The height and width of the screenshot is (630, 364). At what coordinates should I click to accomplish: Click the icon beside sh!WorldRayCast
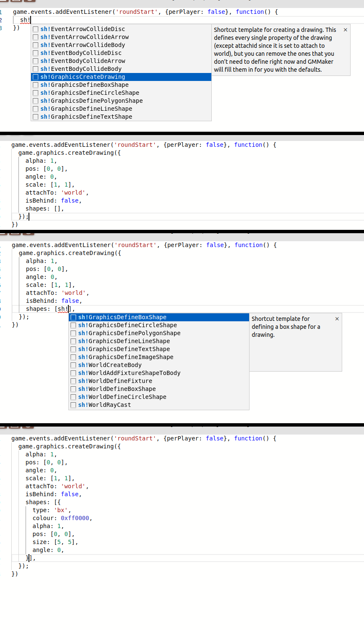tap(73, 405)
